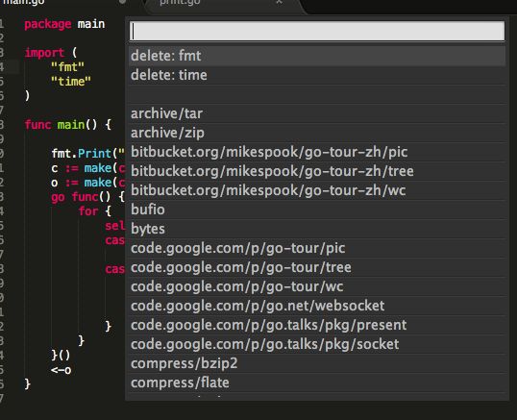The width and height of the screenshot is (517, 420).
Task: Select the 'delete: time' entry
Action: click(317, 75)
